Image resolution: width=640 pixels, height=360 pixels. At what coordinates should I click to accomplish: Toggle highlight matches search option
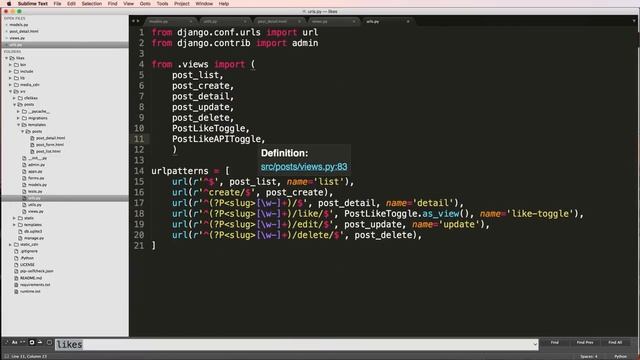pyautogui.click(x=49, y=342)
